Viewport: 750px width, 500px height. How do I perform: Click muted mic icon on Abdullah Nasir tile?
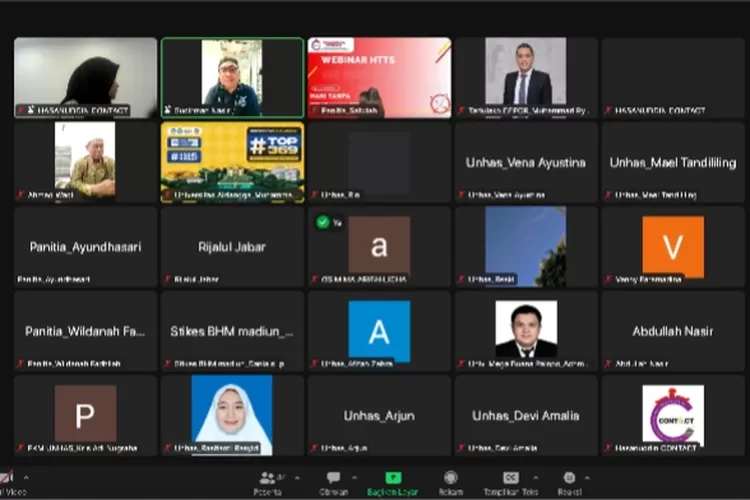point(609,364)
